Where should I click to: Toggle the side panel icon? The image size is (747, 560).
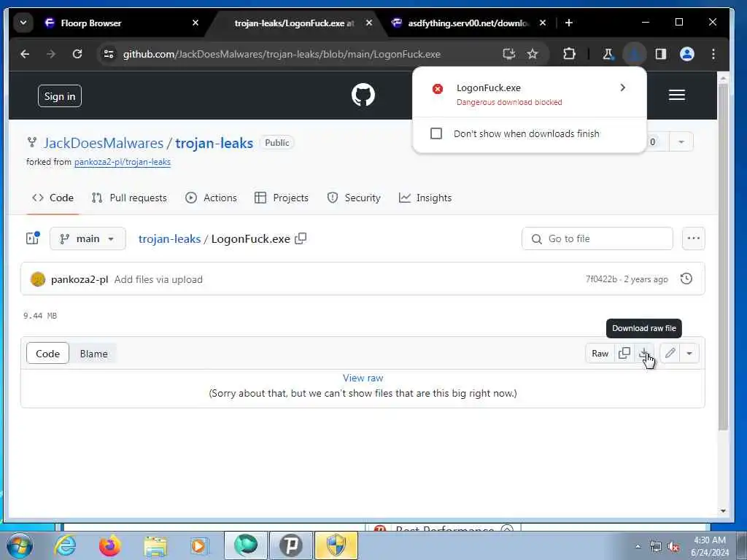click(x=660, y=54)
